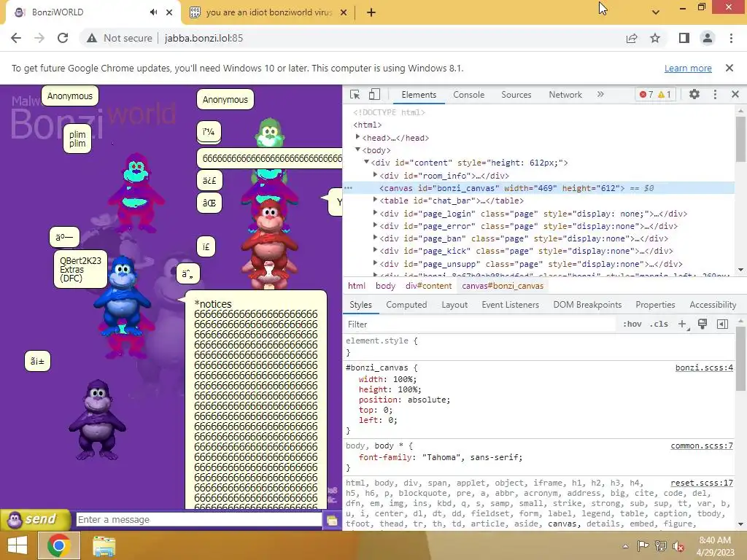
Task: Close the BonziWORLD tab
Action: (169, 12)
